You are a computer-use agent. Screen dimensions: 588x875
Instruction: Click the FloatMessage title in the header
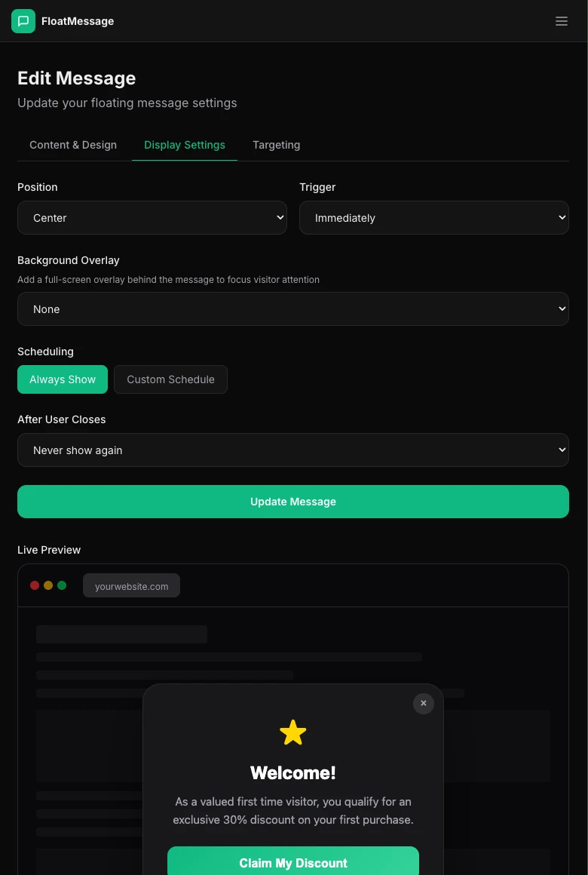click(78, 21)
